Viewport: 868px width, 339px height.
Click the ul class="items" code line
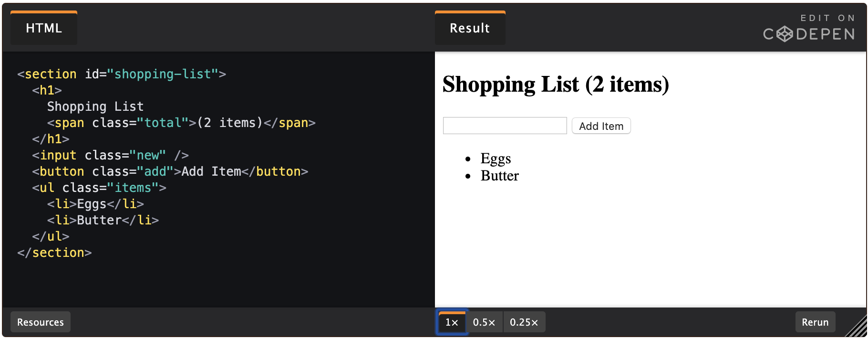point(99,188)
